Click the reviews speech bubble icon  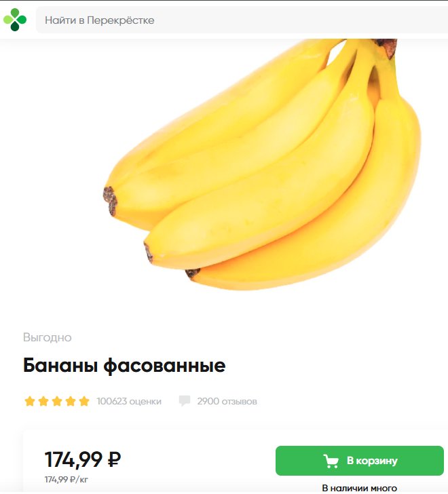coord(185,401)
